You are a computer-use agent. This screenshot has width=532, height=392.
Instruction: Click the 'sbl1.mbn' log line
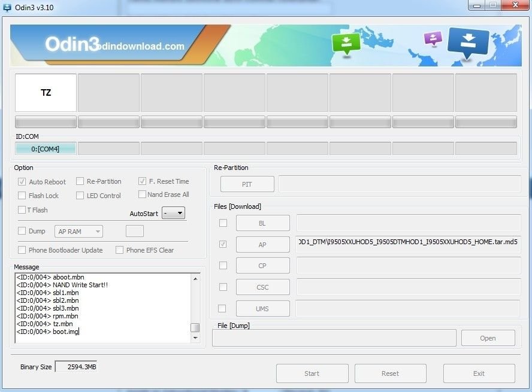coord(47,293)
